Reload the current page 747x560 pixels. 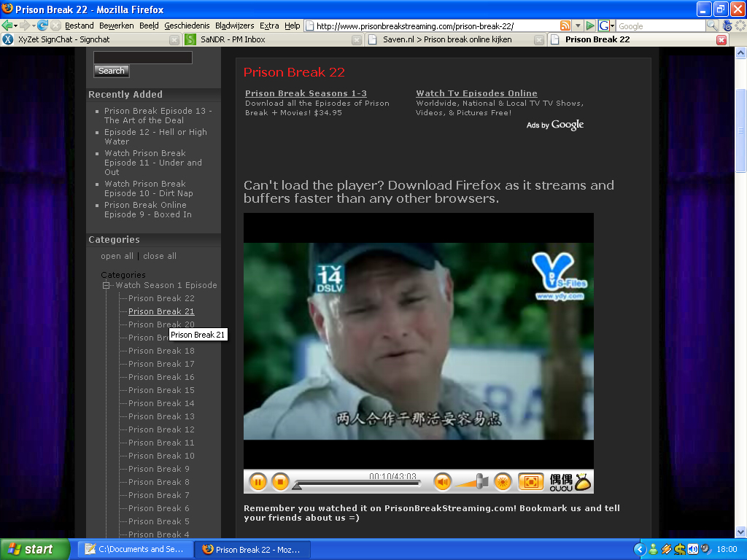point(43,26)
